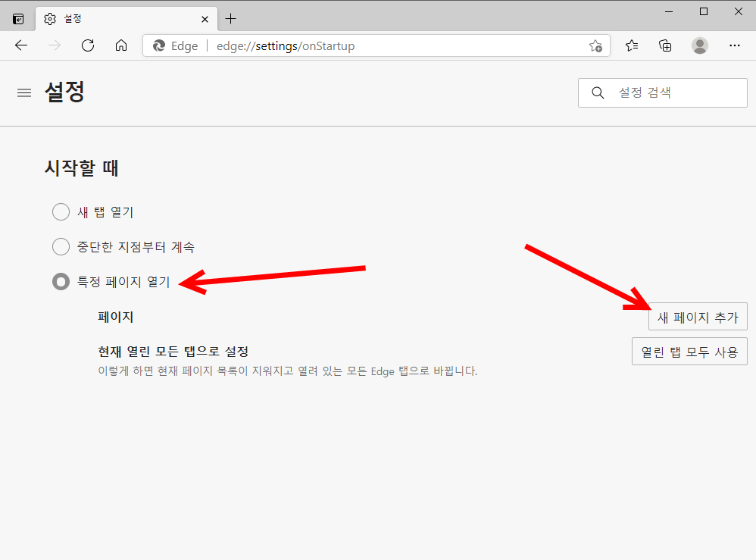Click the 새 페이지 추가 button

point(698,317)
